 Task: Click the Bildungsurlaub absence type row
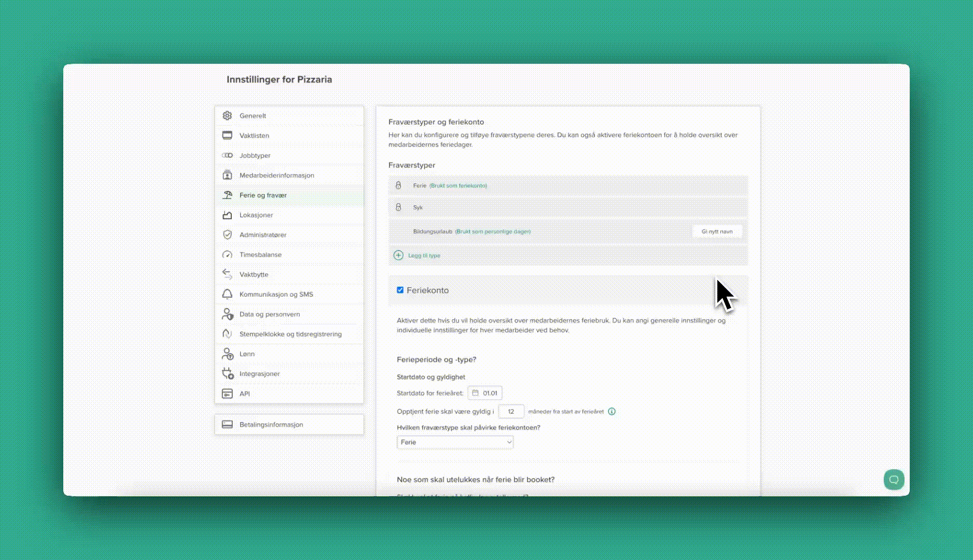click(568, 232)
